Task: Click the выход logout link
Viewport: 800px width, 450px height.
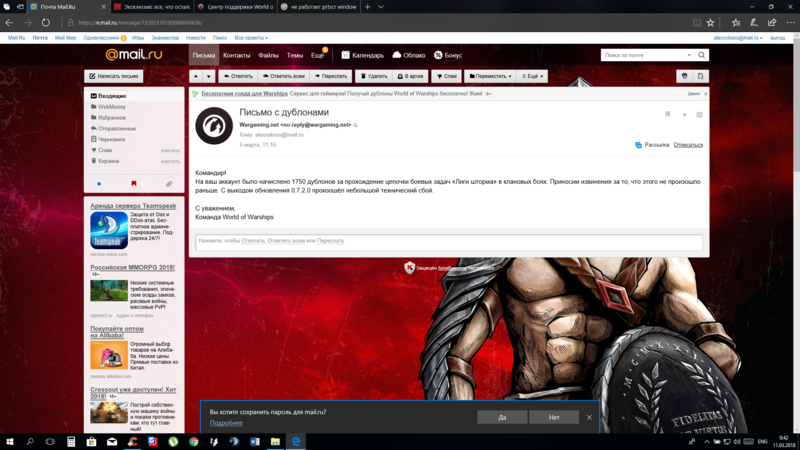Action: [778, 38]
